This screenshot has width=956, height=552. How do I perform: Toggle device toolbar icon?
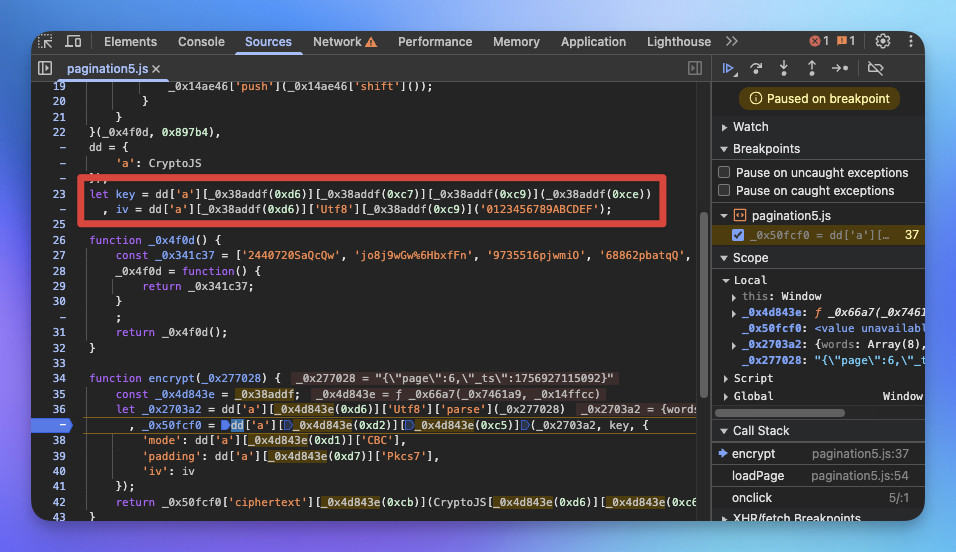[x=74, y=41]
